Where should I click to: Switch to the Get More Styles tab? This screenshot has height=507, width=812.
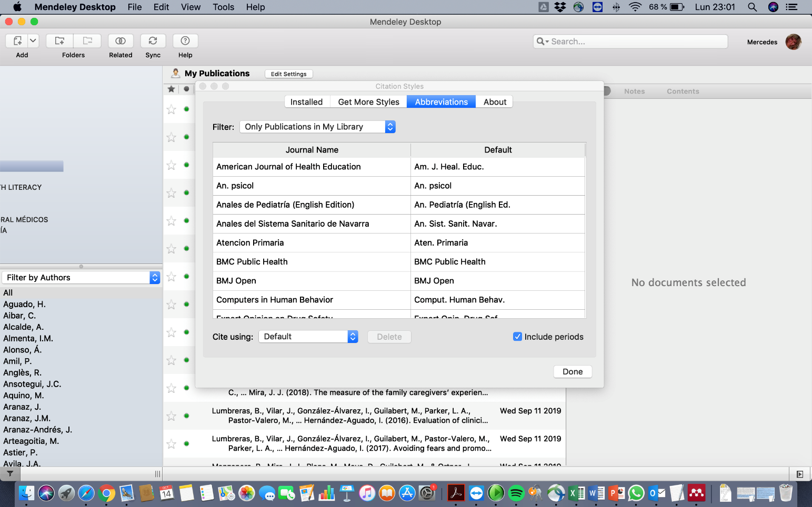368,102
